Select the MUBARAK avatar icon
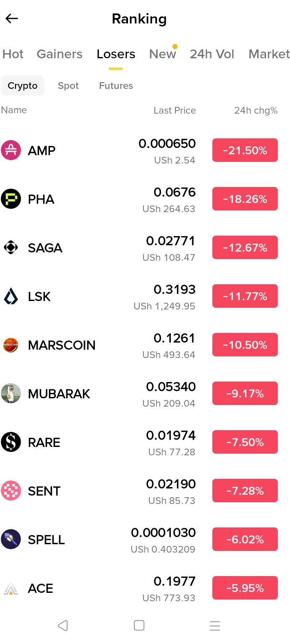290x644 pixels. tap(11, 393)
